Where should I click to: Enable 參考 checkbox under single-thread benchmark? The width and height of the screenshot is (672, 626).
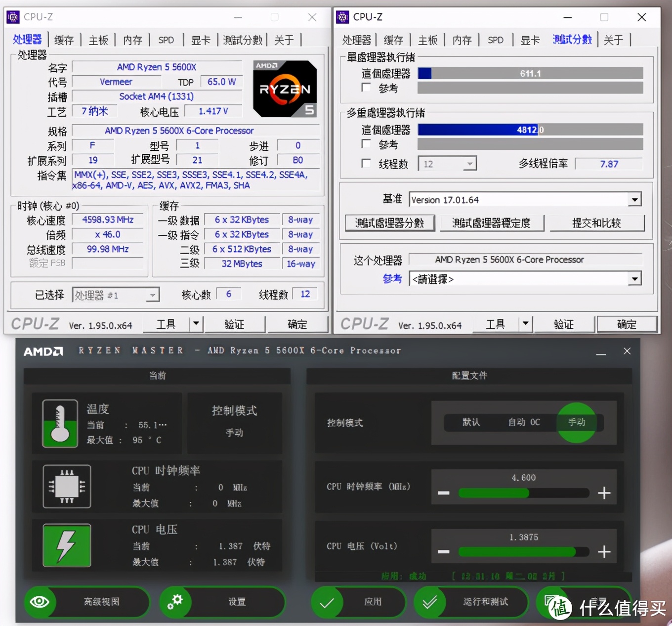(366, 88)
